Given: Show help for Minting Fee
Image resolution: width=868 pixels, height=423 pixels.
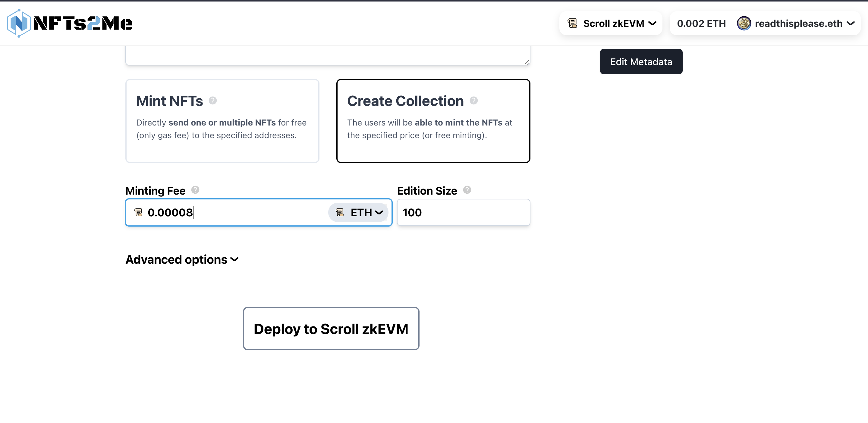Looking at the screenshot, I should point(195,190).
